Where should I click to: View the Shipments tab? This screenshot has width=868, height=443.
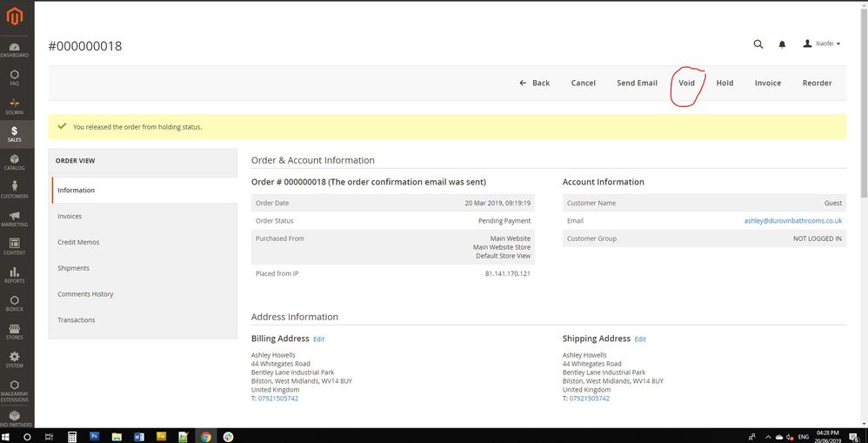[73, 268]
